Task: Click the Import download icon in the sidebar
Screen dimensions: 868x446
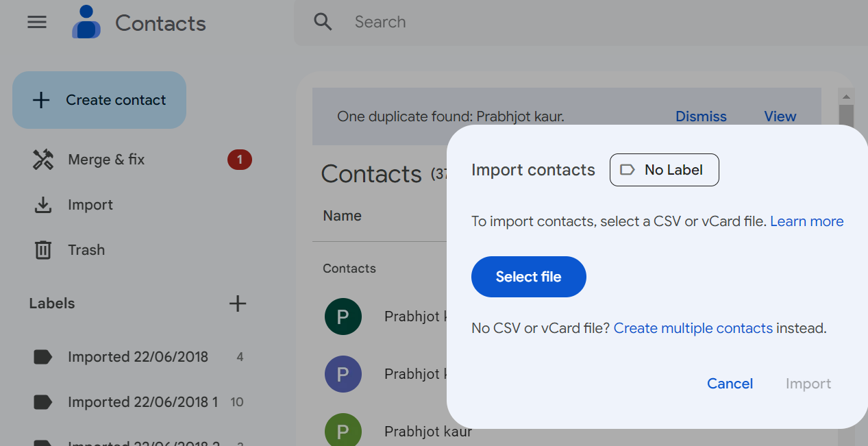Action: [43, 205]
